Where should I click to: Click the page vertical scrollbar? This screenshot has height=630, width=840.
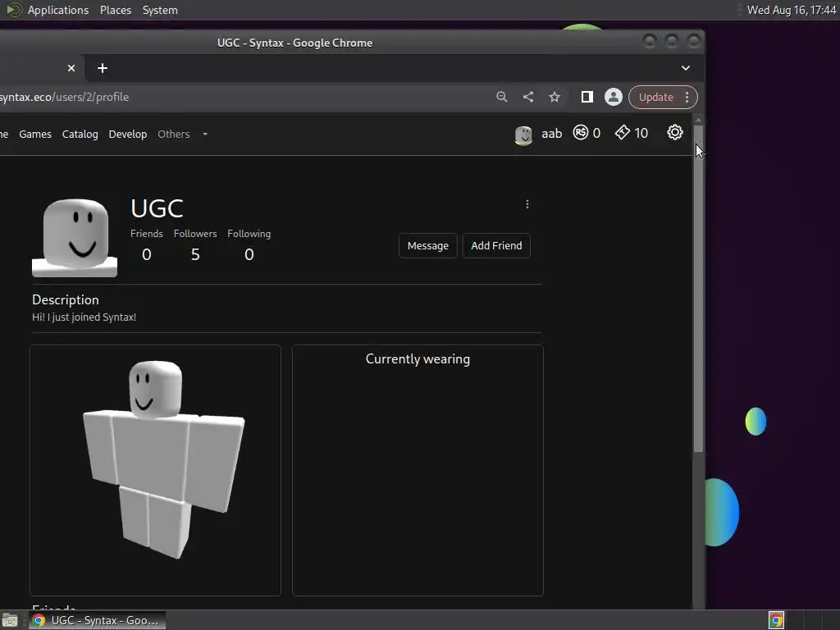[698, 290]
